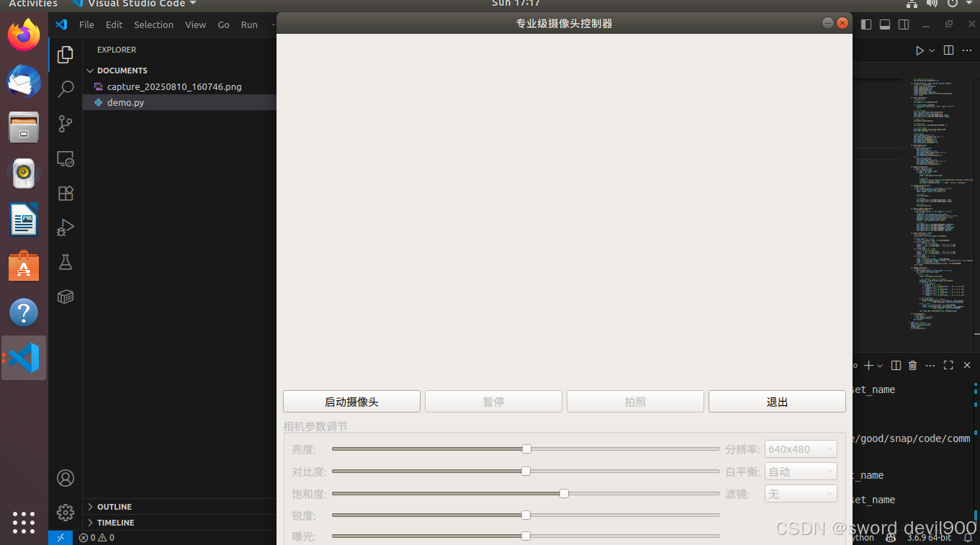980x545 pixels.
Task: Click the 对比度 slider handle
Action: [x=526, y=471]
